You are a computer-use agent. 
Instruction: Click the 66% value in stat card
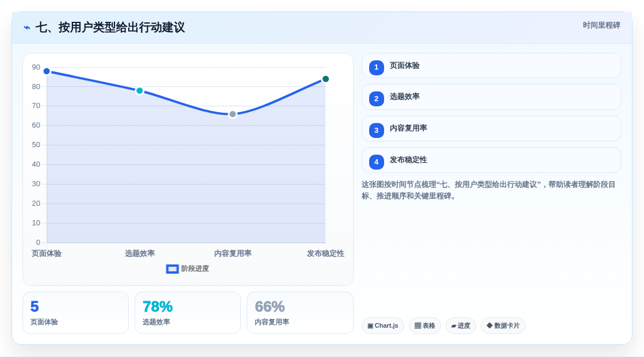[x=270, y=306]
